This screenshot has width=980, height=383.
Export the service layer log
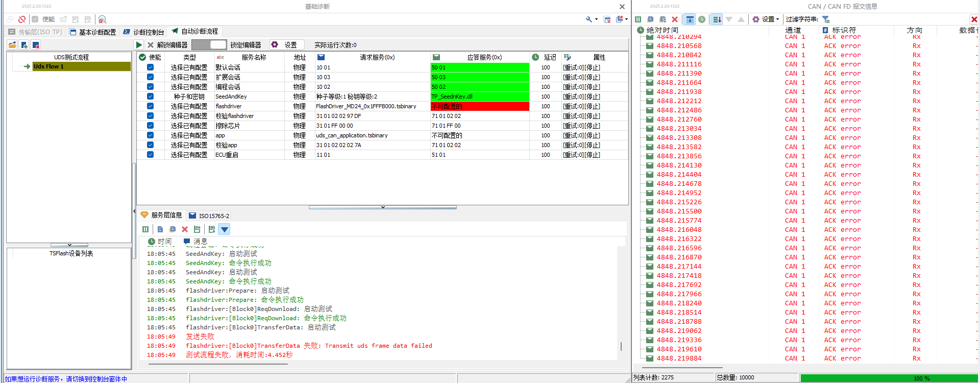coord(197,229)
